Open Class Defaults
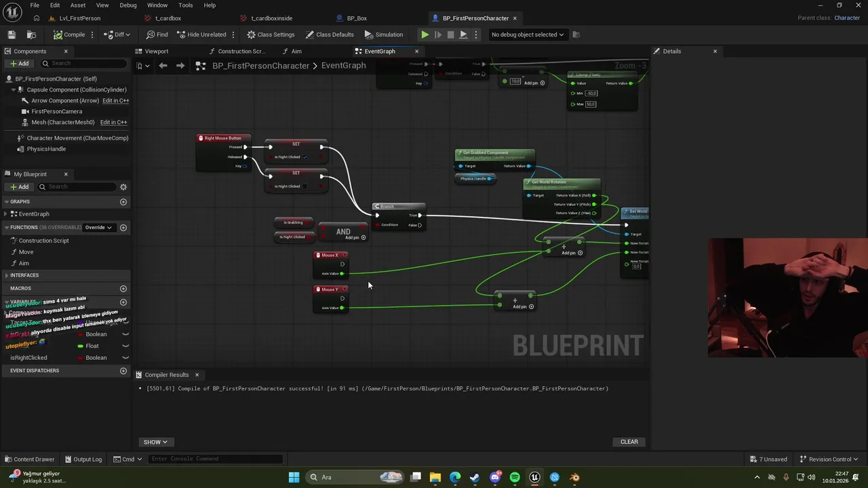 (x=330, y=35)
